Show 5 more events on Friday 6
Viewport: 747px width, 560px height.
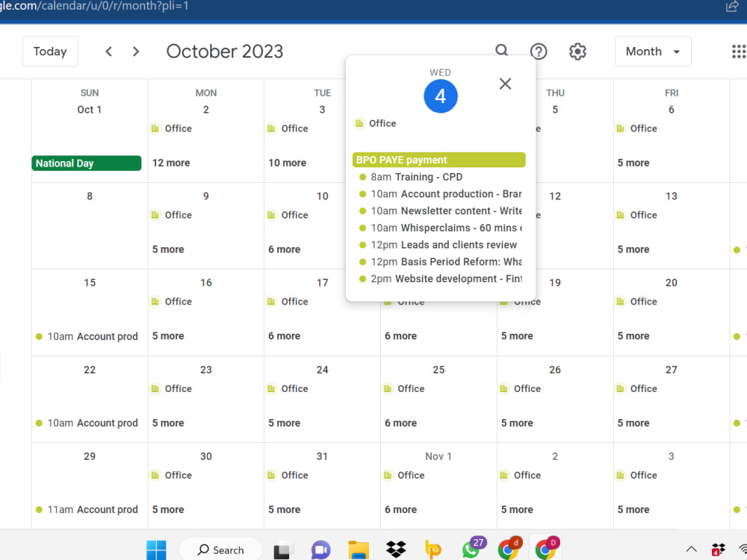point(633,163)
